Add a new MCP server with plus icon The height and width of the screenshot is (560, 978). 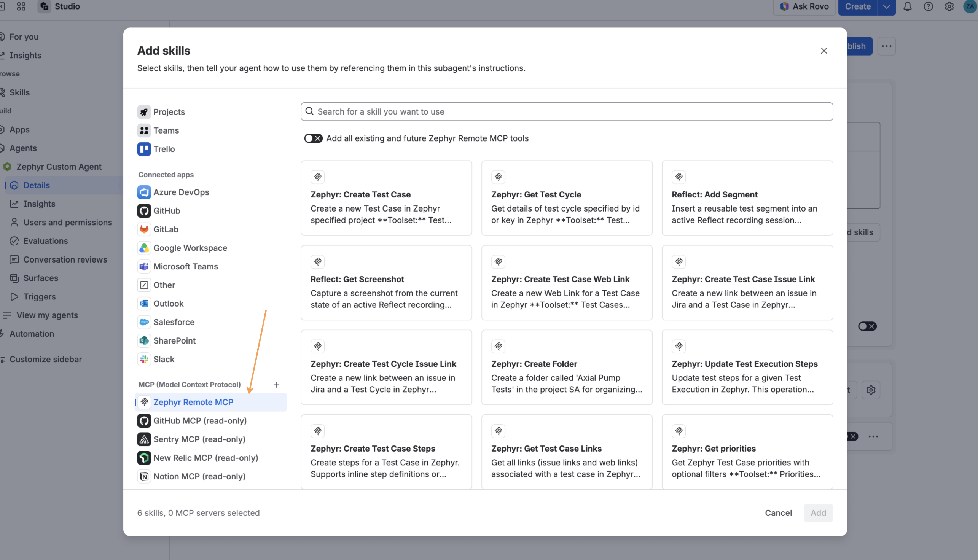click(276, 384)
